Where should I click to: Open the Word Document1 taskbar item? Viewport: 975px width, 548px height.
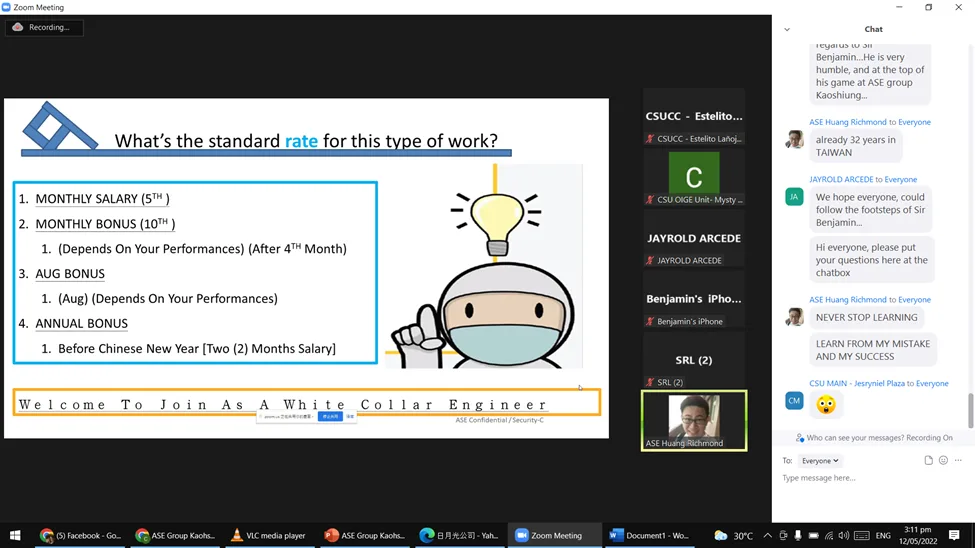click(650, 536)
